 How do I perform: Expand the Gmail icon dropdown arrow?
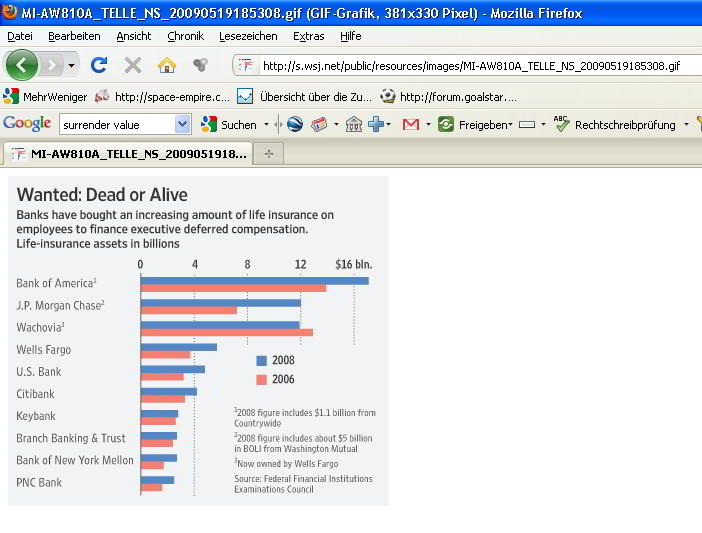pos(428,124)
